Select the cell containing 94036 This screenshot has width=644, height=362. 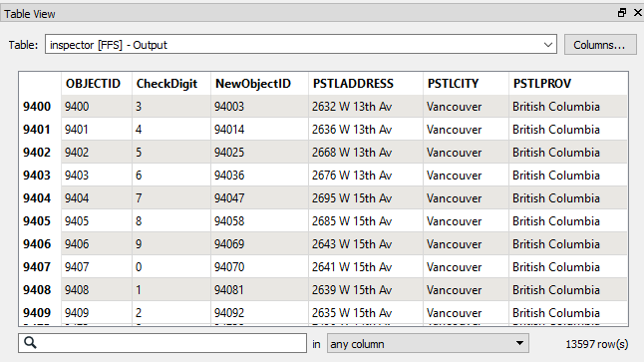[259, 176]
